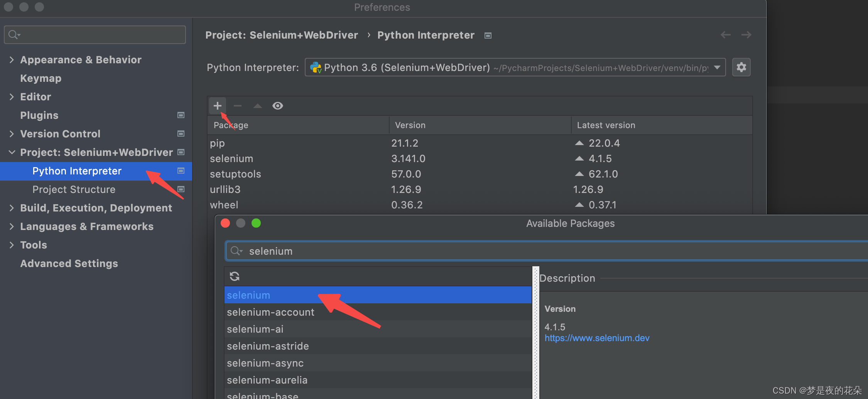This screenshot has width=868, height=399.
Task: Open interpreter gear settings button
Action: [741, 68]
